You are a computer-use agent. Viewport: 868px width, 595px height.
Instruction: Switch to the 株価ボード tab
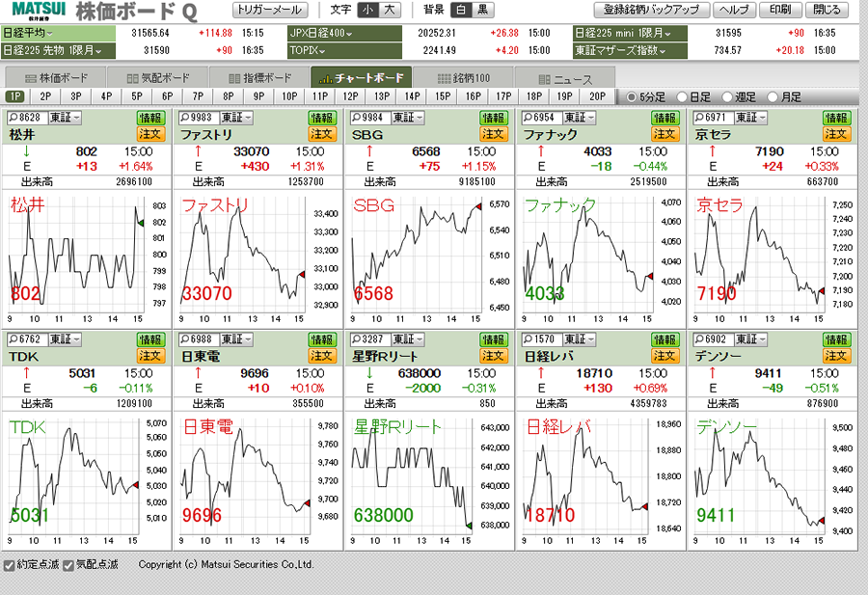tap(55, 78)
